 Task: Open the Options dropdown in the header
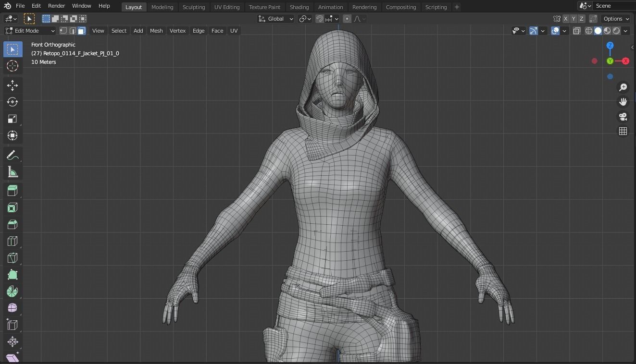pyautogui.click(x=615, y=19)
